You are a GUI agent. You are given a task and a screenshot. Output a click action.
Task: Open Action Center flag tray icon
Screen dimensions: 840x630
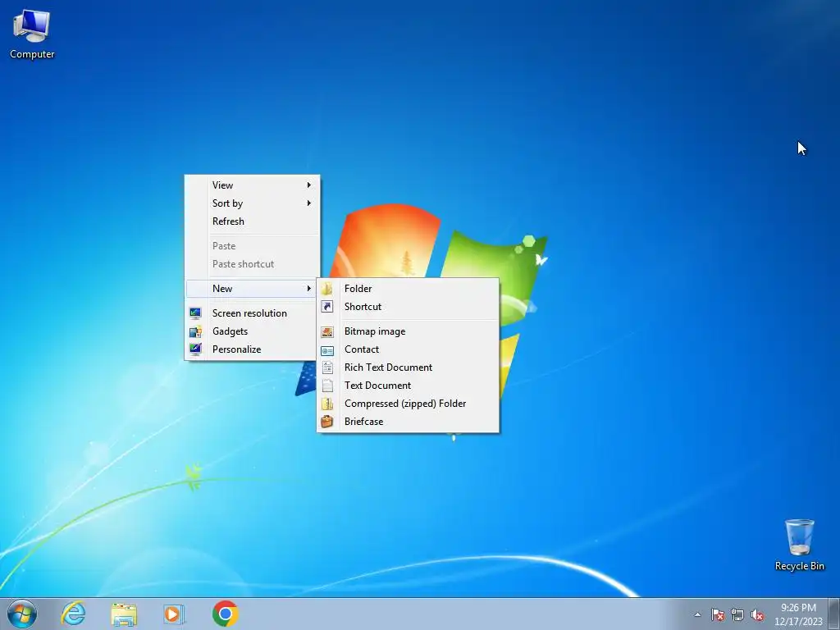click(718, 614)
